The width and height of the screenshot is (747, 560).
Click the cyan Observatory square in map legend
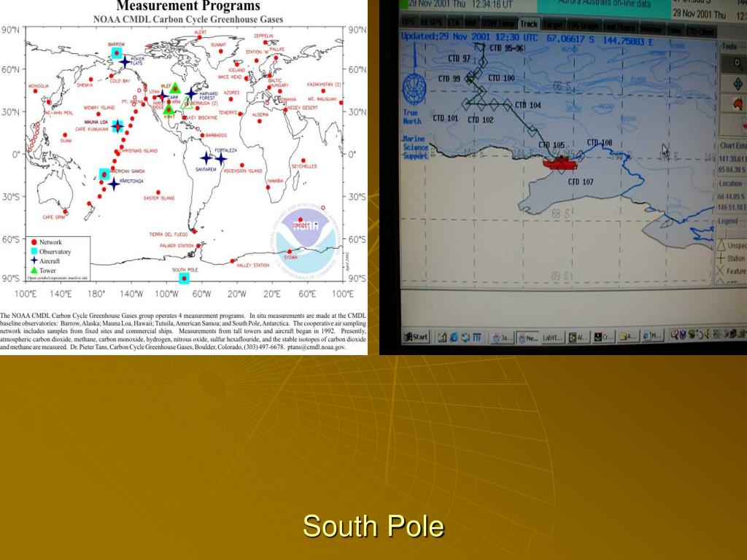(x=34, y=251)
